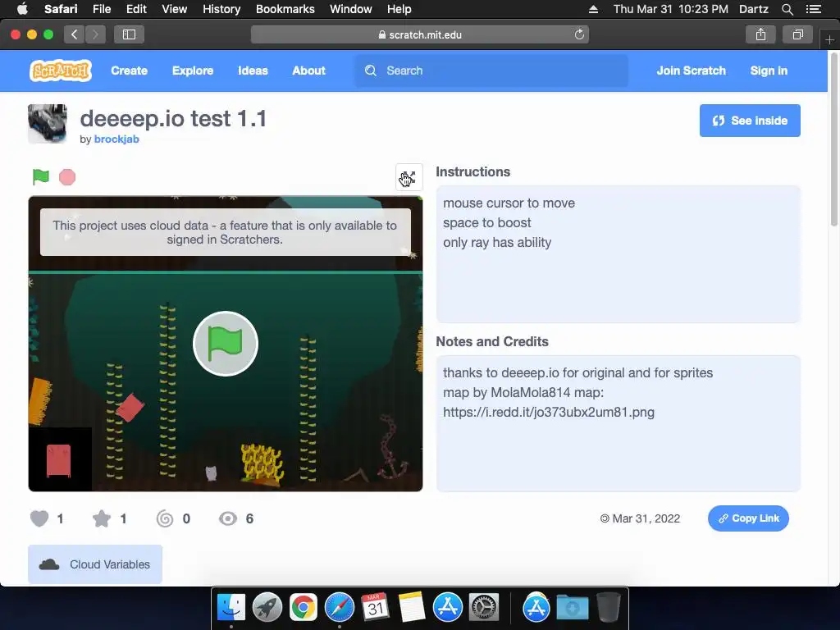Open the Create page
The width and height of the screenshot is (840, 630).
tap(129, 71)
